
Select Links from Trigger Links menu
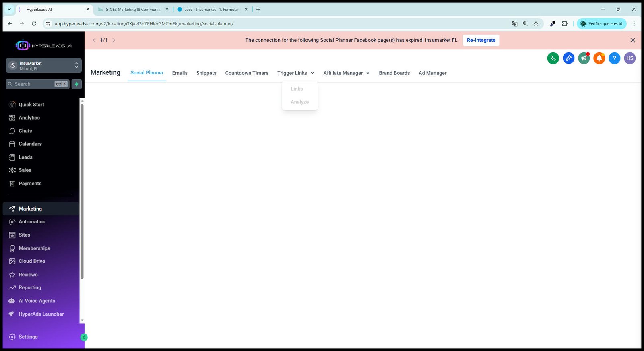pyautogui.click(x=297, y=89)
